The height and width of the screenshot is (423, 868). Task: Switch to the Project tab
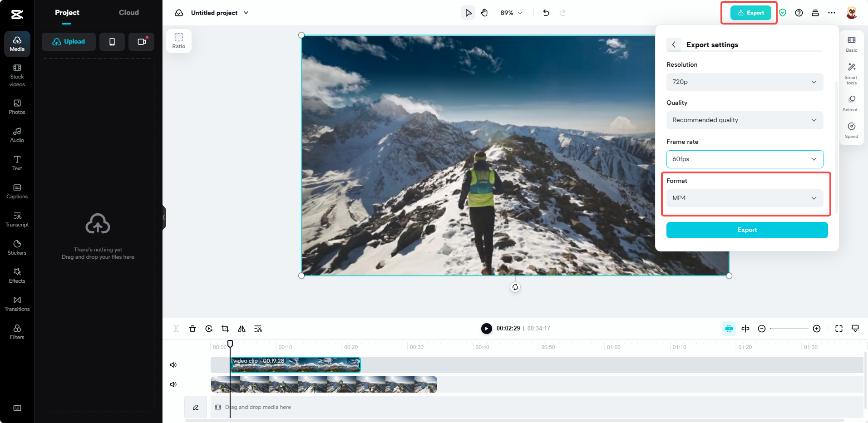coord(67,13)
